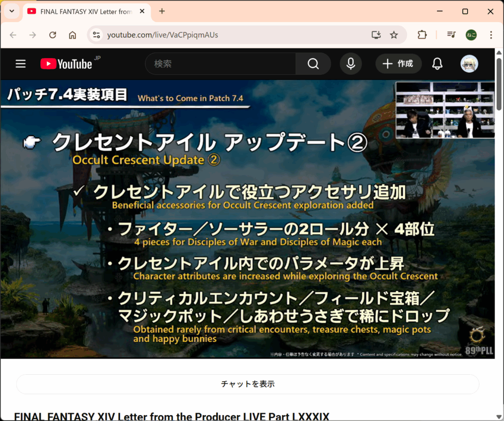Click the YouTube logo to go home
Image resolution: width=504 pixels, height=421 pixels.
[66, 64]
